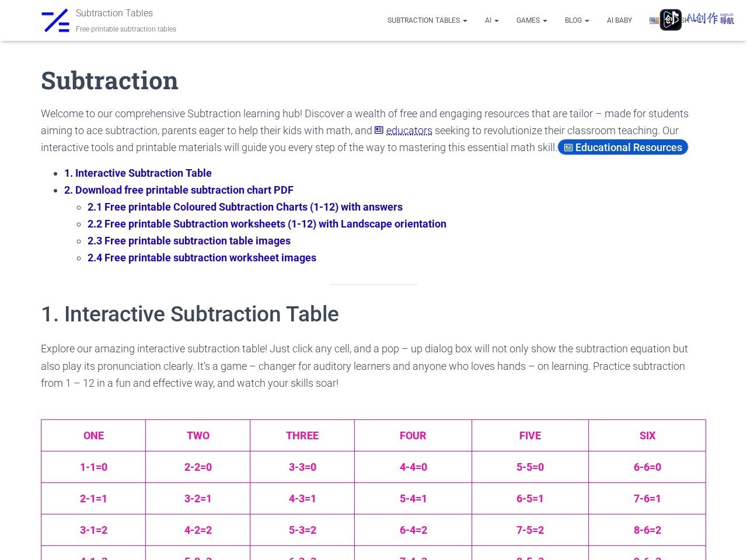Click the US flag language icon
The image size is (747, 560).
pyautogui.click(x=654, y=20)
